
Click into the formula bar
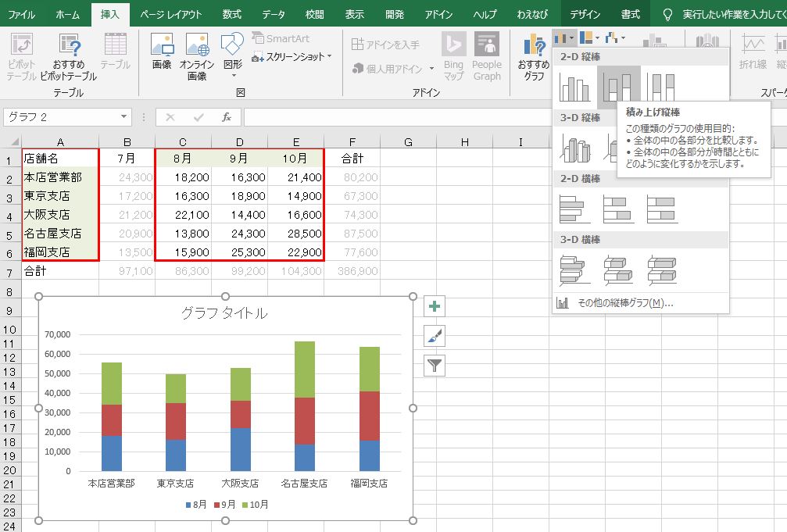(x=396, y=117)
